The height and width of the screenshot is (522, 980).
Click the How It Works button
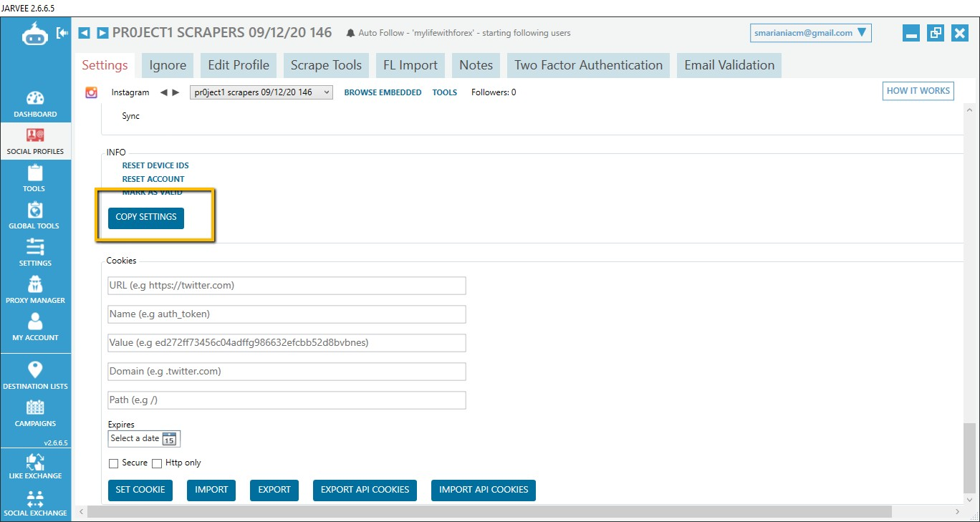point(918,91)
